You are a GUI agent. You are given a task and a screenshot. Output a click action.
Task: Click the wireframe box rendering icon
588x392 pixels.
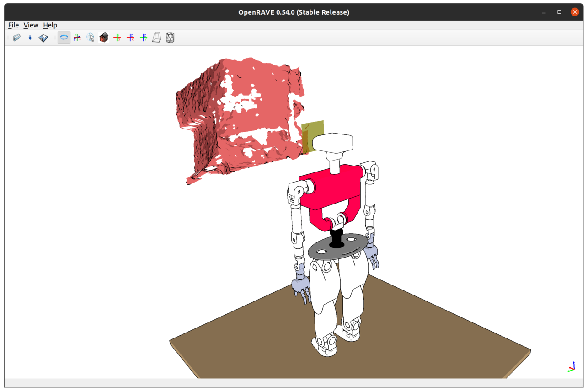170,38
